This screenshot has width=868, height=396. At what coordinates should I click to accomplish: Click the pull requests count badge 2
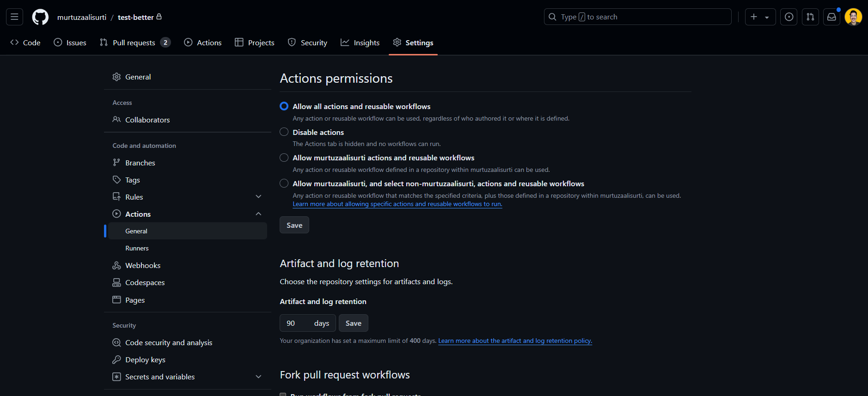tap(165, 43)
